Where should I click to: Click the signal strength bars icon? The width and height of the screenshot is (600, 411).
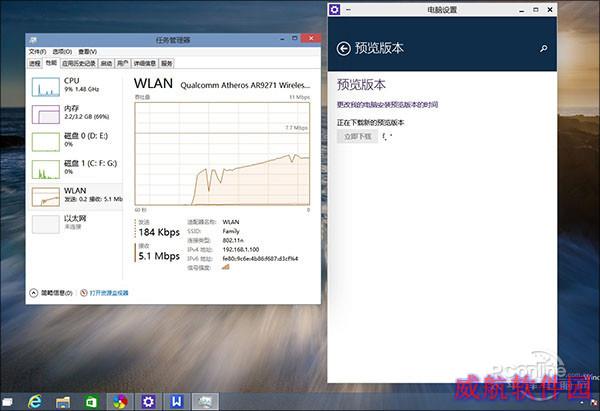click(x=225, y=267)
